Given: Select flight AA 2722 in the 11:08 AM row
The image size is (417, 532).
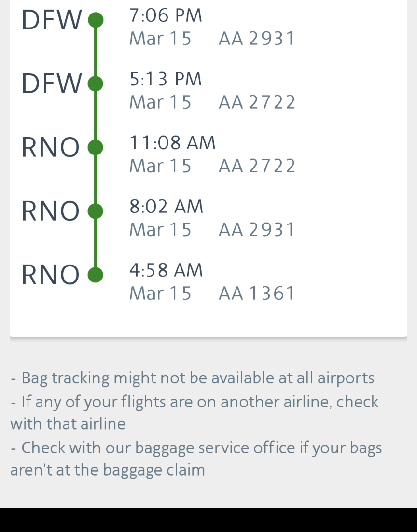Looking at the screenshot, I should coord(257,166).
